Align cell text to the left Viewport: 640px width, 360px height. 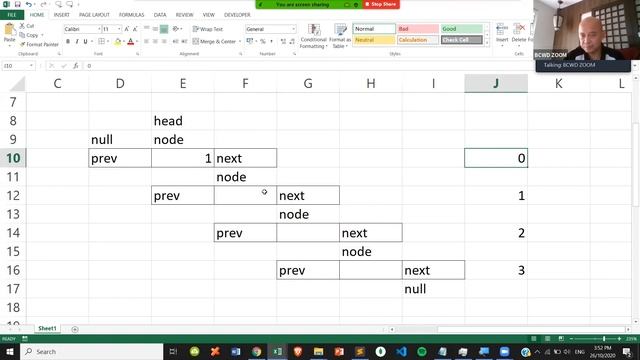(147, 41)
